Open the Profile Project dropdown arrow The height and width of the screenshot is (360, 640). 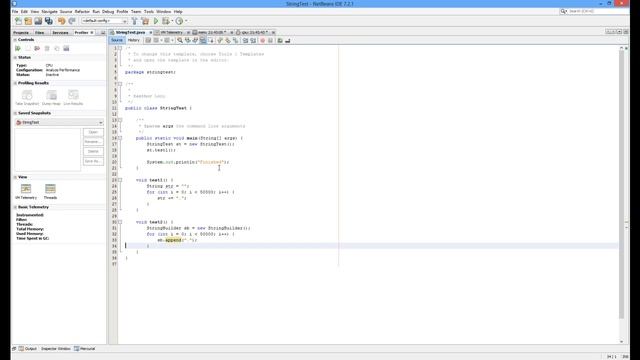point(186,21)
